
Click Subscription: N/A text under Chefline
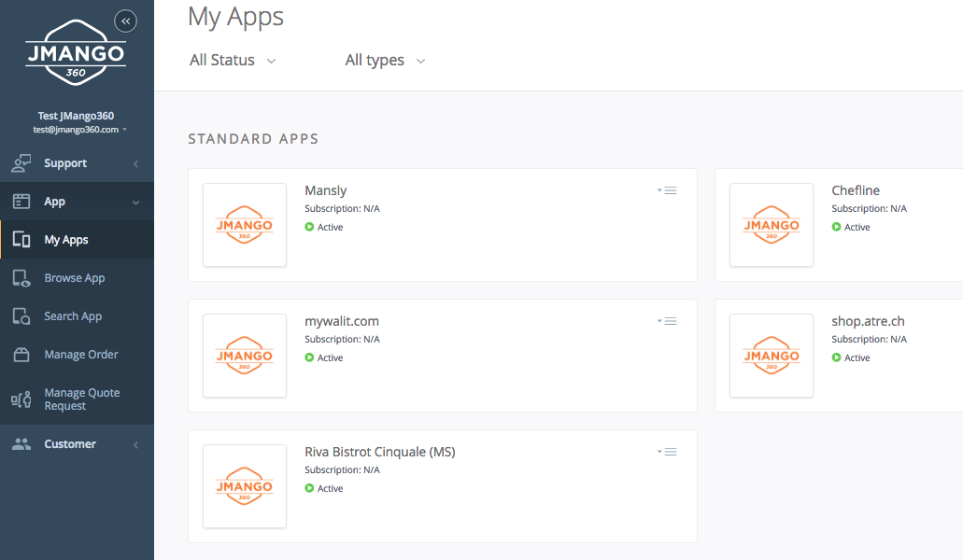click(869, 208)
